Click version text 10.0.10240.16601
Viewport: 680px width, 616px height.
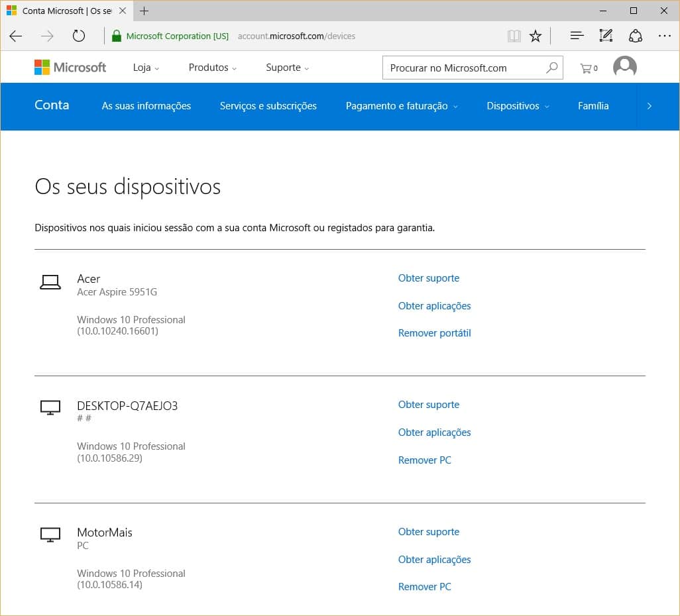pyautogui.click(x=117, y=331)
